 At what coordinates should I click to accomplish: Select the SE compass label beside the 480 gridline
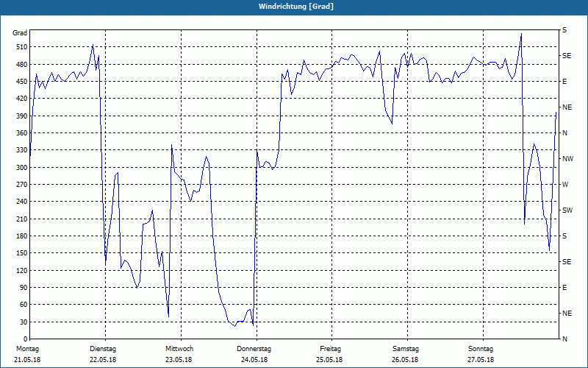click(567, 56)
